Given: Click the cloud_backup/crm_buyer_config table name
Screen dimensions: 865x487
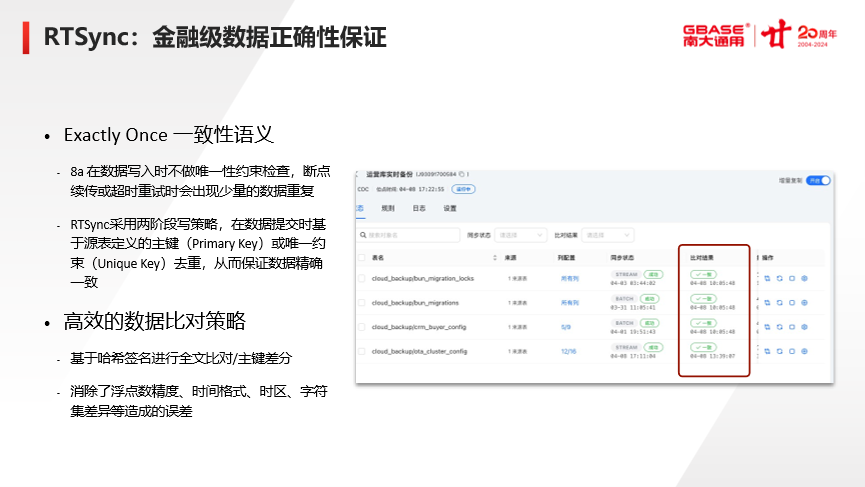Looking at the screenshot, I should pos(419,327).
